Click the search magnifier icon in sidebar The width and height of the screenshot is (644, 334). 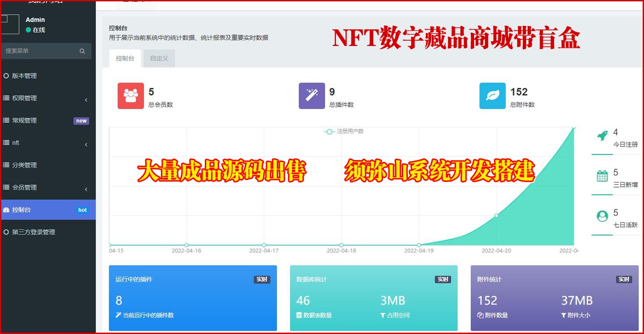pyautogui.click(x=82, y=51)
